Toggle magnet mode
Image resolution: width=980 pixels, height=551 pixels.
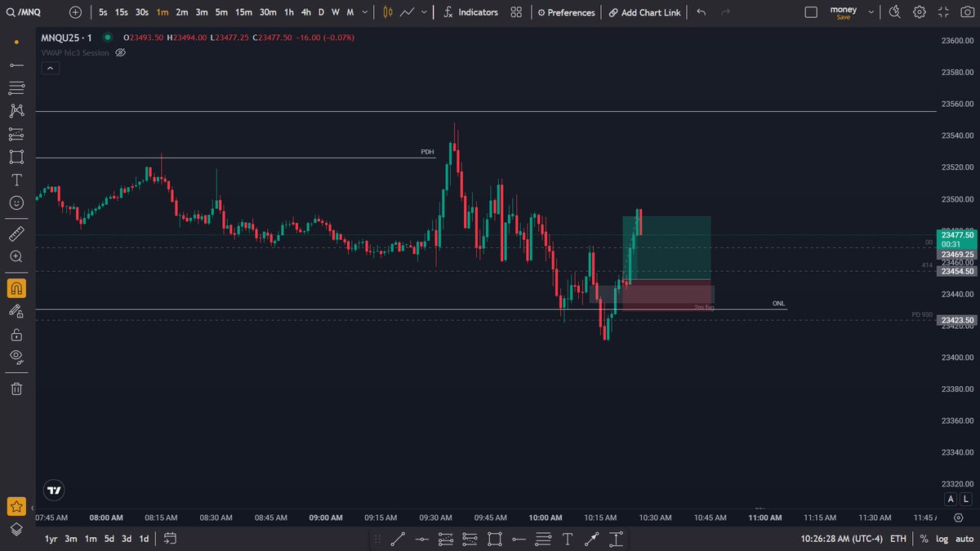16,288
